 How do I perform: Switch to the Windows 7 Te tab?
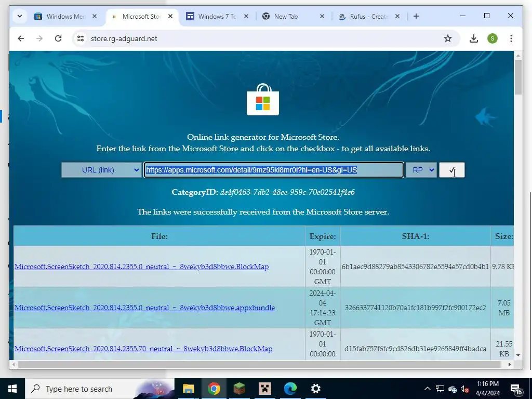coord(217,16)
